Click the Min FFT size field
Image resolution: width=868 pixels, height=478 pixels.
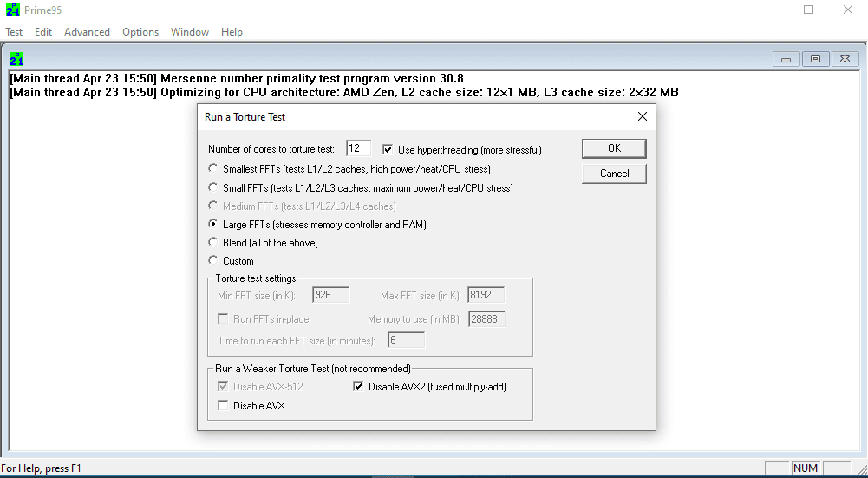[331, 295]
